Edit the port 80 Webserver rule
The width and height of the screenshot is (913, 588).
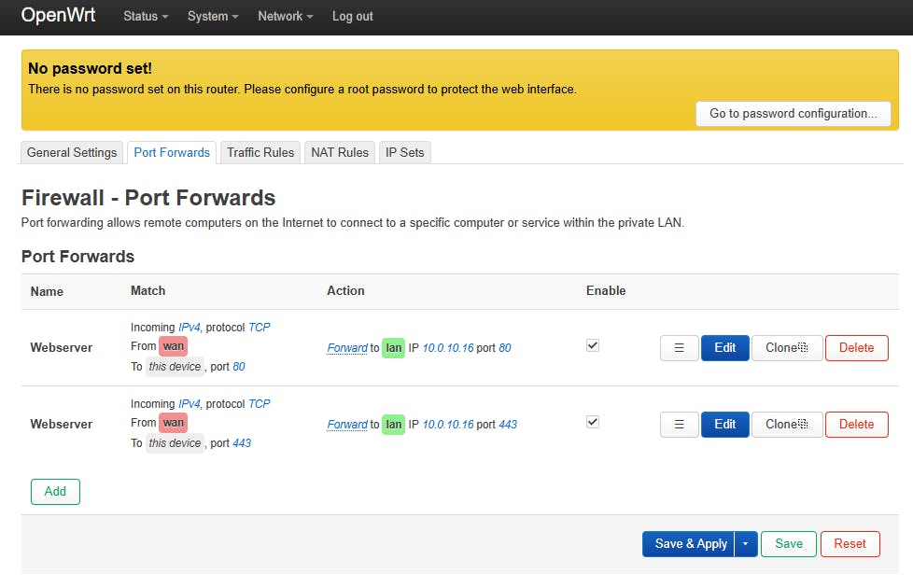pyautogui.click(x=724, y=348)
